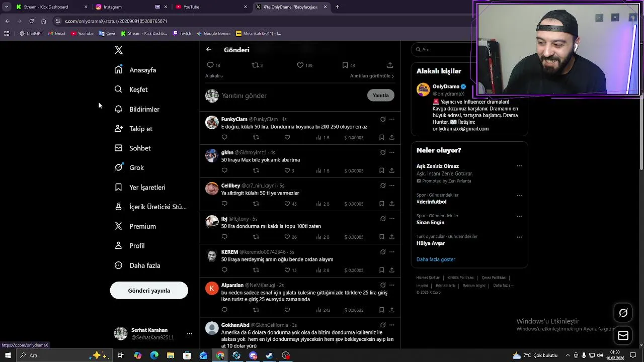644x362 pixels.
Task: Open the Sinan Engin trend
Action: (430, 222)
